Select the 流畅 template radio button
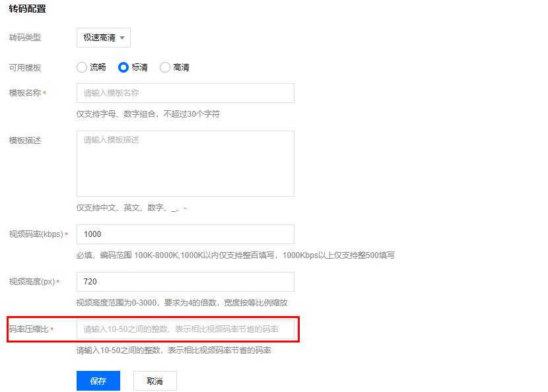The image size is (548, 392). click(82, 67)
